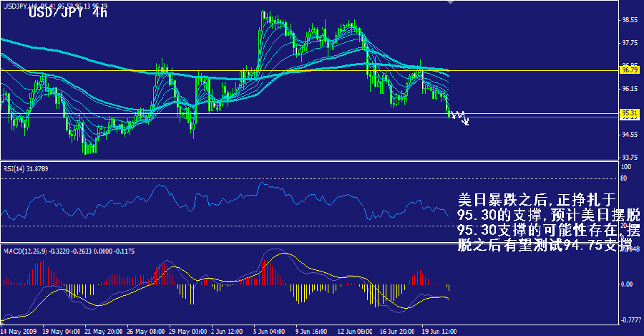Click the 29 May 00:00 time label
The image size is (644, 336).
click(x=187, y=332)
